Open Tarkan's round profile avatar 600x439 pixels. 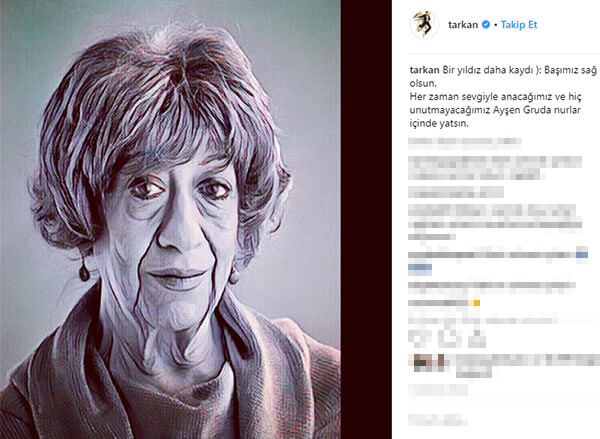point(424,24)
